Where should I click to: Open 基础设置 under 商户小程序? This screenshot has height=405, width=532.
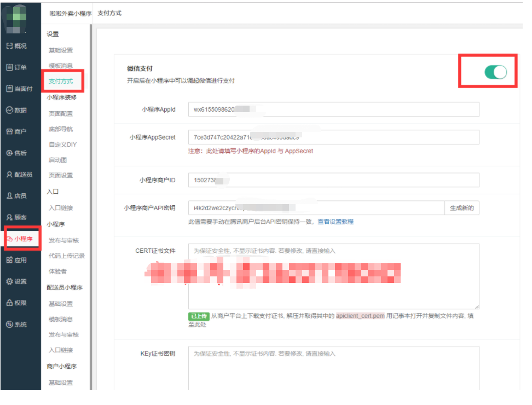pyautogui.click(x=61, y=383)
